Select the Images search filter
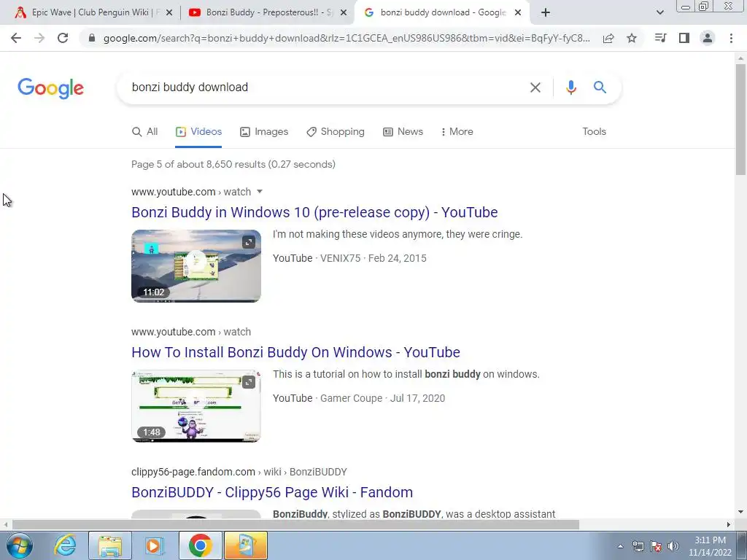This screenshot has width=747, height=560. tap(264, 131)
